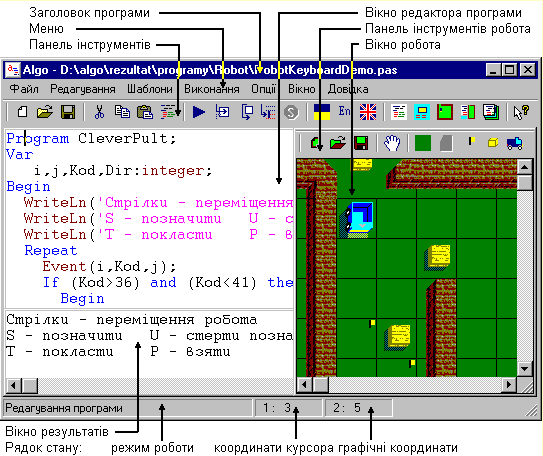
Task: Click the window resize grip at bottom-right corner
Action: pyautogui.click(x=531, y=411)
